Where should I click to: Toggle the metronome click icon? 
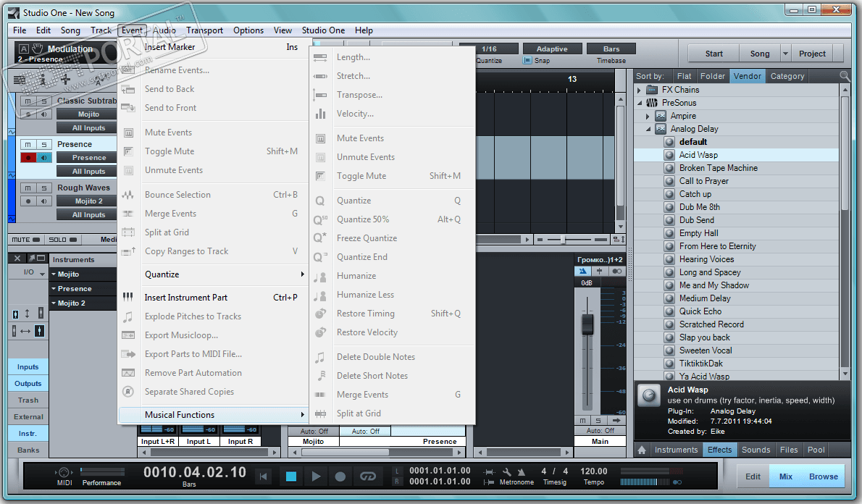pyautogui.click(x=521, y=471)
